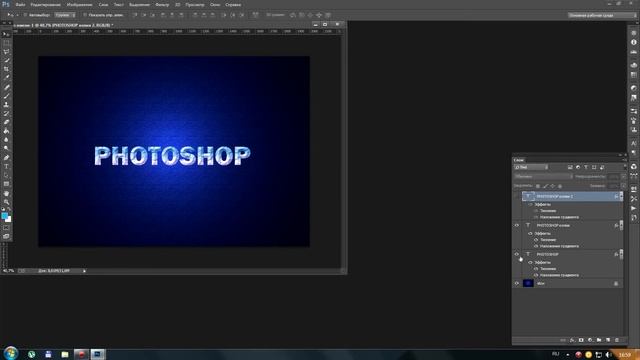640x360 pixels.
Task: Create new group folder icon
Action: coord(599,340)
